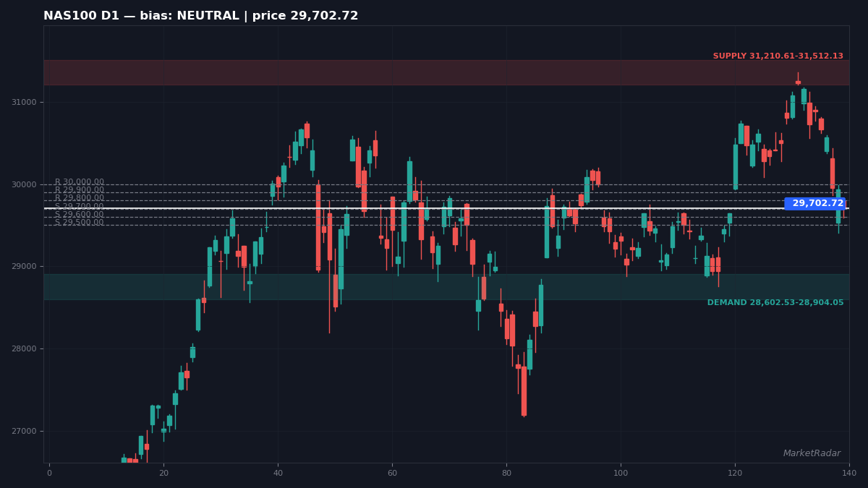
Task: Click the red supply zone band
Action: pyautogui.click(x=446, y=72)
